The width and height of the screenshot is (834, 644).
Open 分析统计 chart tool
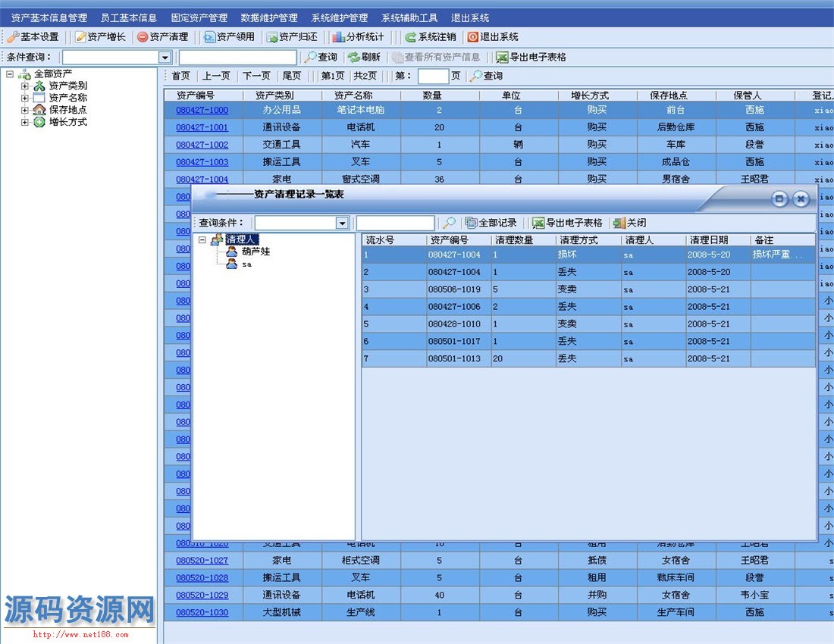tap(358, 36)
